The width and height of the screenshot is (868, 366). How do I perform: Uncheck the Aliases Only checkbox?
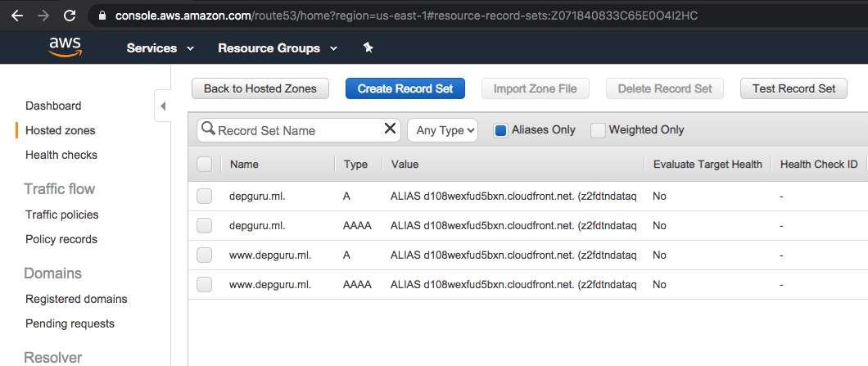[x=500, y=129]
